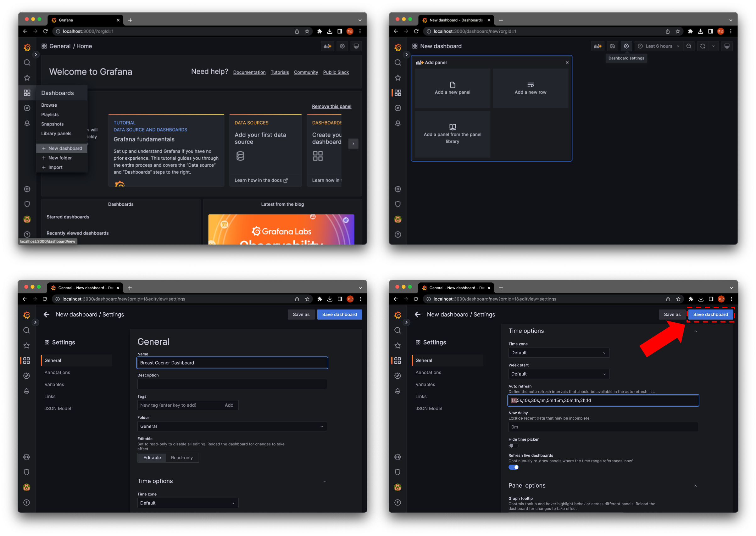Click reload button in New dashboard browser window
The height and width of the screenshot is (536, 756).
(x=416, y=31)
